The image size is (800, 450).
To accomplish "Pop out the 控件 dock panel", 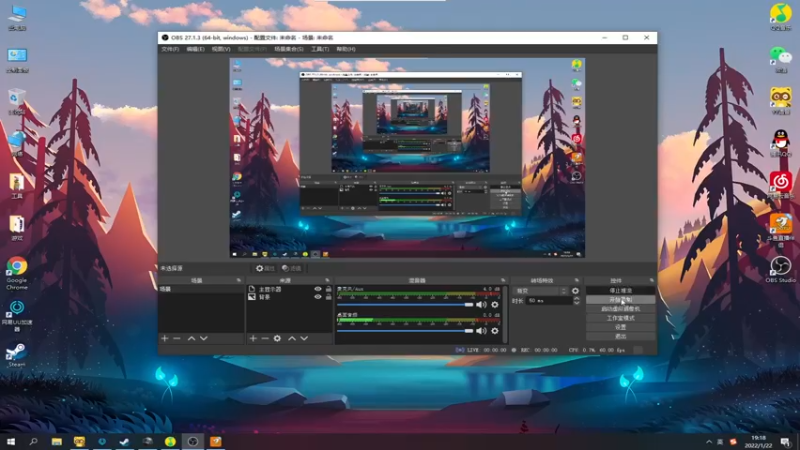I will pyautogui.click(x=652, y=280).
